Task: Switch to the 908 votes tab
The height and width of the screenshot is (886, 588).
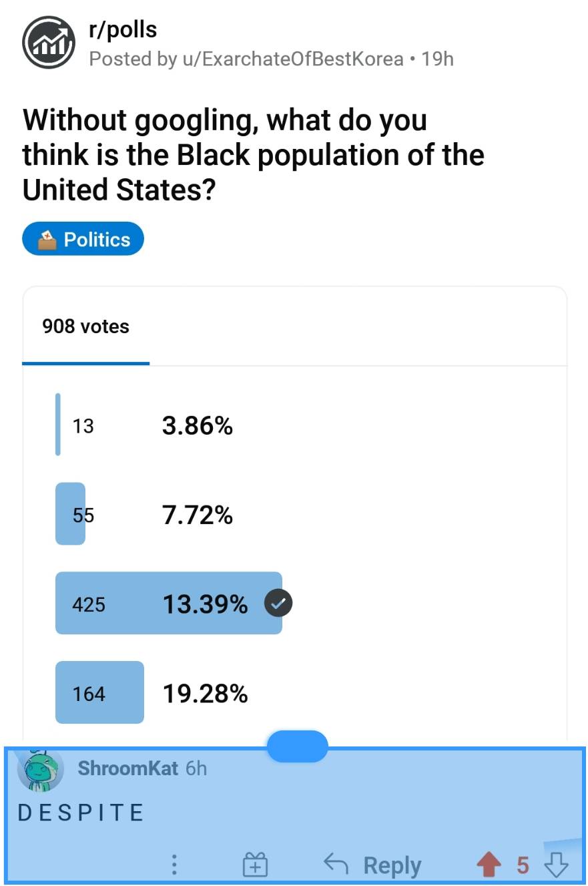Action: (84, 326)
